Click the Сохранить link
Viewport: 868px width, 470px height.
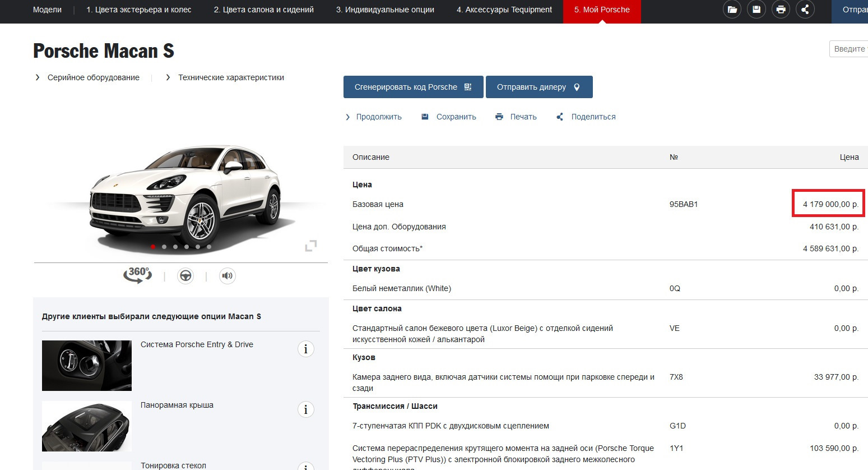(456, 117)
